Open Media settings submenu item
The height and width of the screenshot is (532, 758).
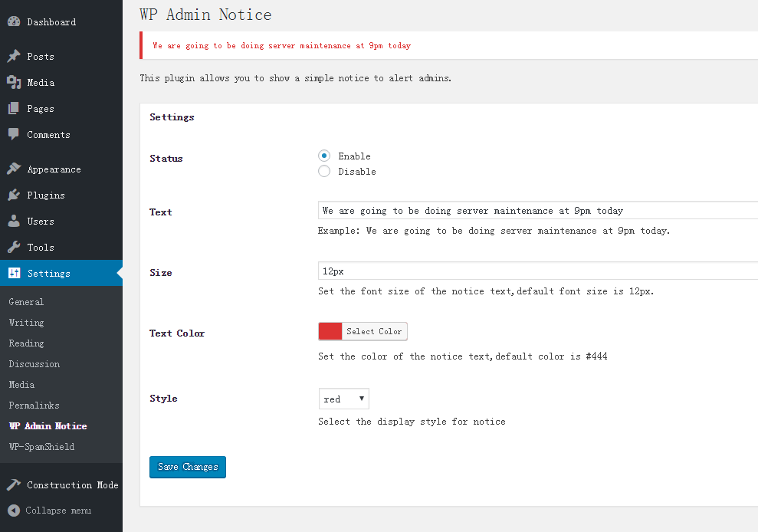click(21, 385)
